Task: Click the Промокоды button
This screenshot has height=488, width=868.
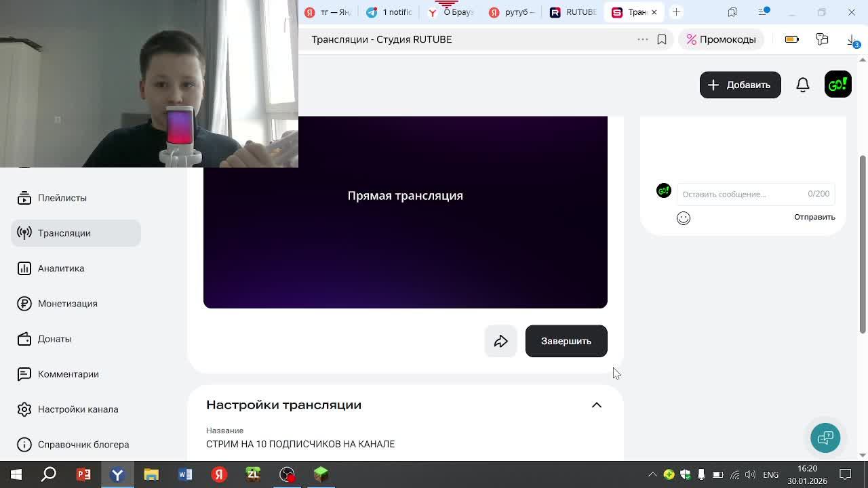Action: pos(721,39)
